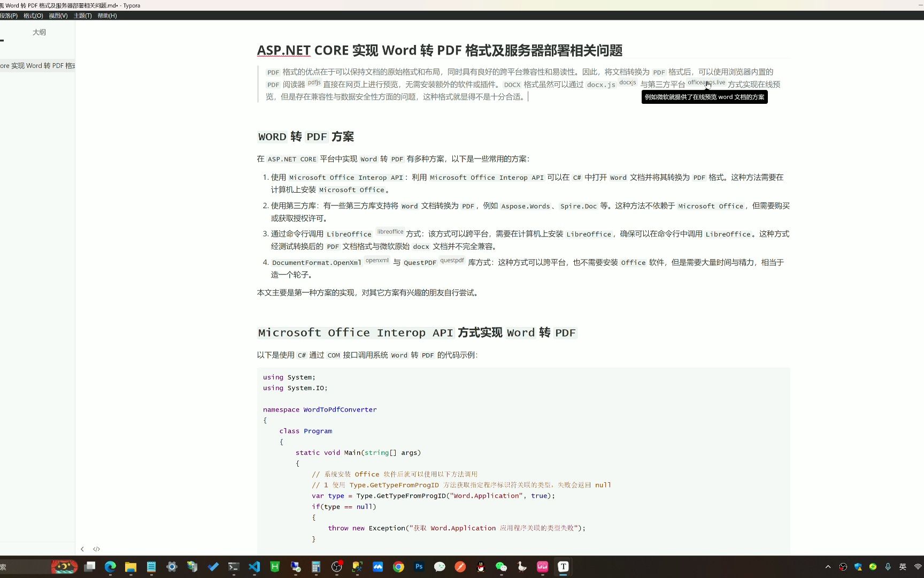Toggle source code mode button
The image size is (924, 578).
click(97, 549)
